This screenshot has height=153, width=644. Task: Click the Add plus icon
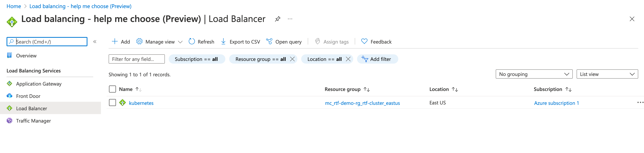point(115,41)
